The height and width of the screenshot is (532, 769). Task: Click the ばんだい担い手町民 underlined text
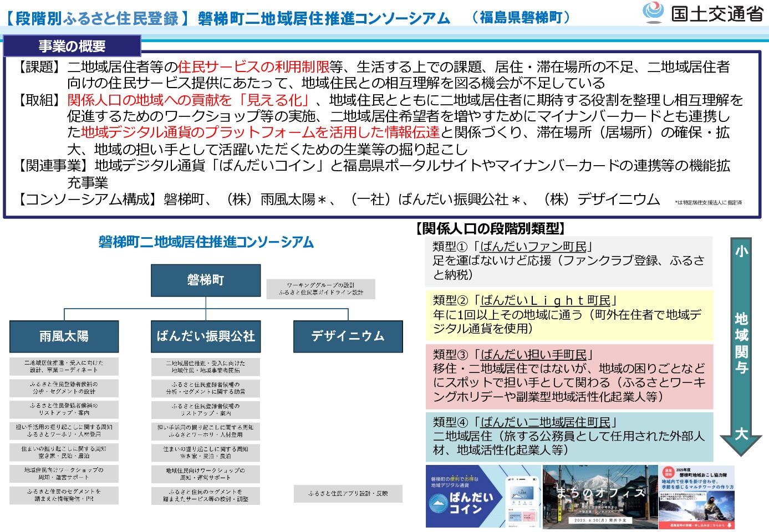pyautogui.click(x=533, y=355)
